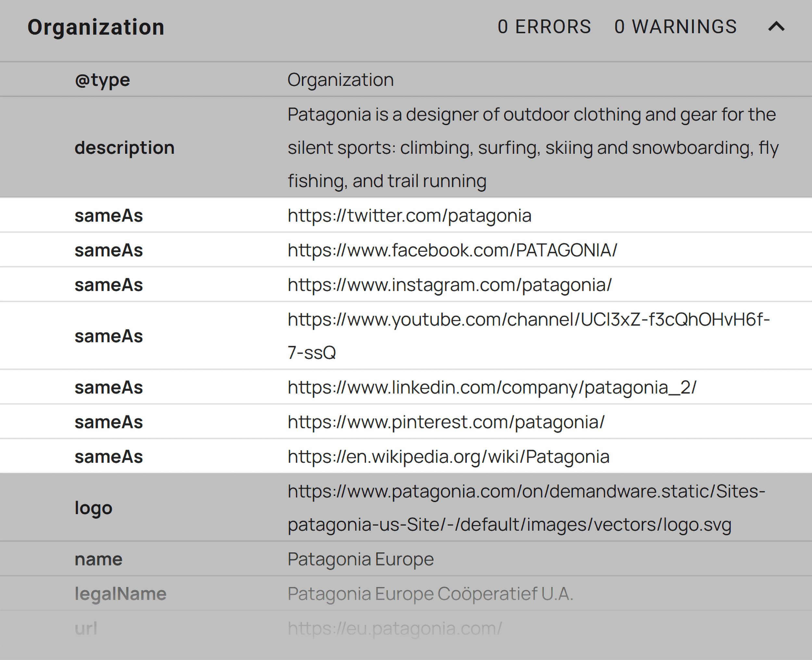This screenshot has height=660, width=812.
Task: Click the facebook.com/PATAGONIA sameAs URL
Action: click(x=452, y=250)
